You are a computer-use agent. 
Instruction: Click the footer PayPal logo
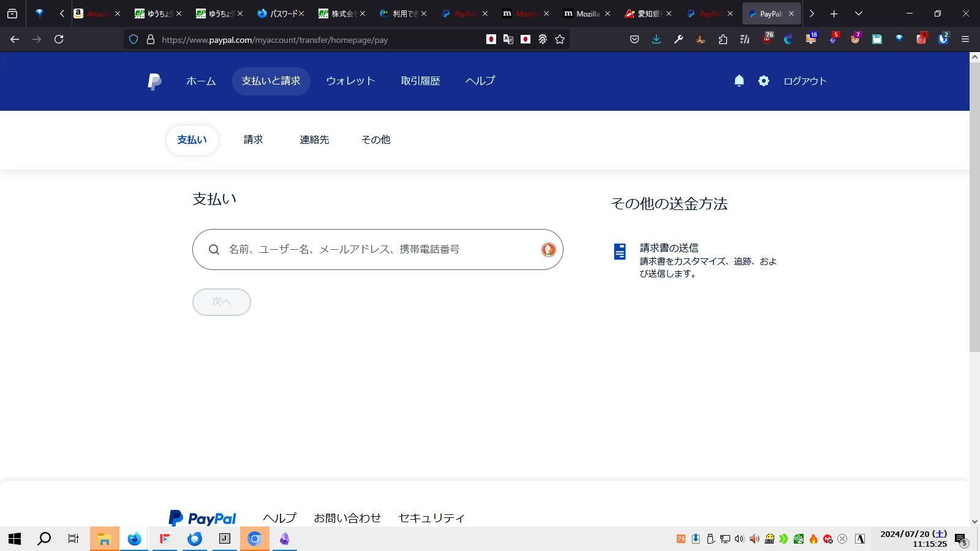[202, 518]
